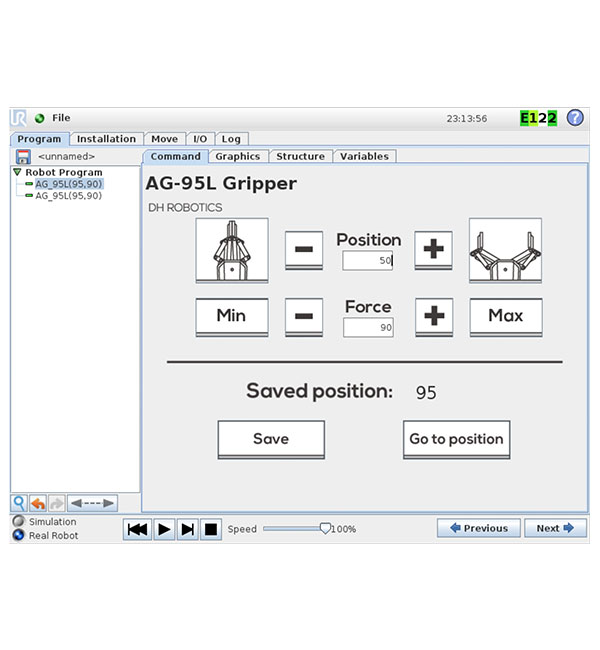Click the 100% speed value
This screenshot has width=600, height=650.
pos(344,529)
